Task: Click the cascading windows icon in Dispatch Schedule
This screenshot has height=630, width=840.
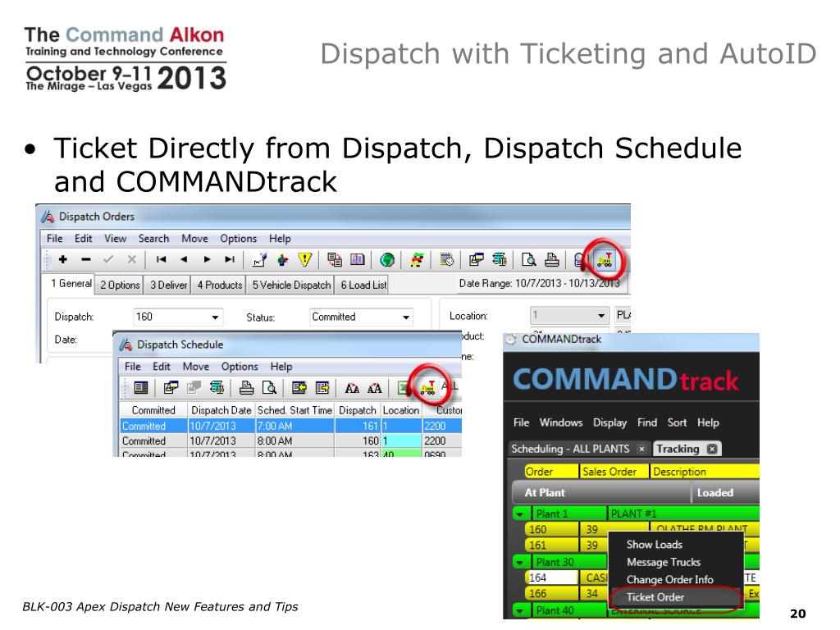Action: tap(171, 388)
